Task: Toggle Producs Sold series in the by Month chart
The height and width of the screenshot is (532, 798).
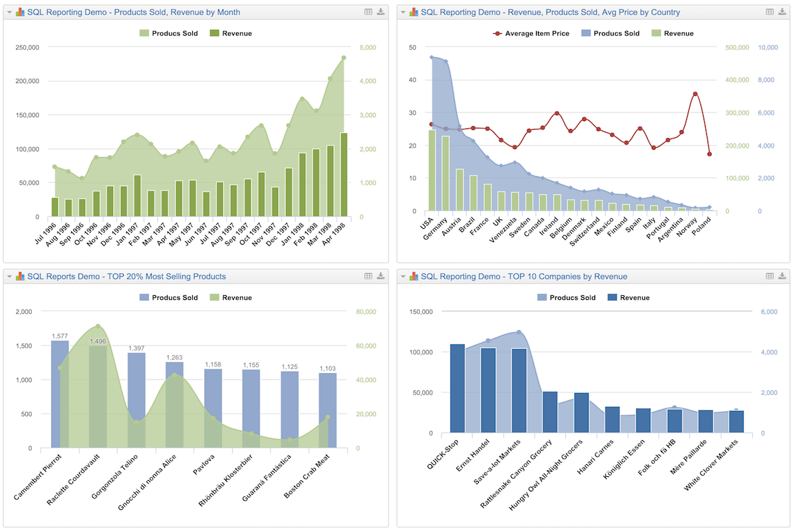Action: tap(168, 33)
